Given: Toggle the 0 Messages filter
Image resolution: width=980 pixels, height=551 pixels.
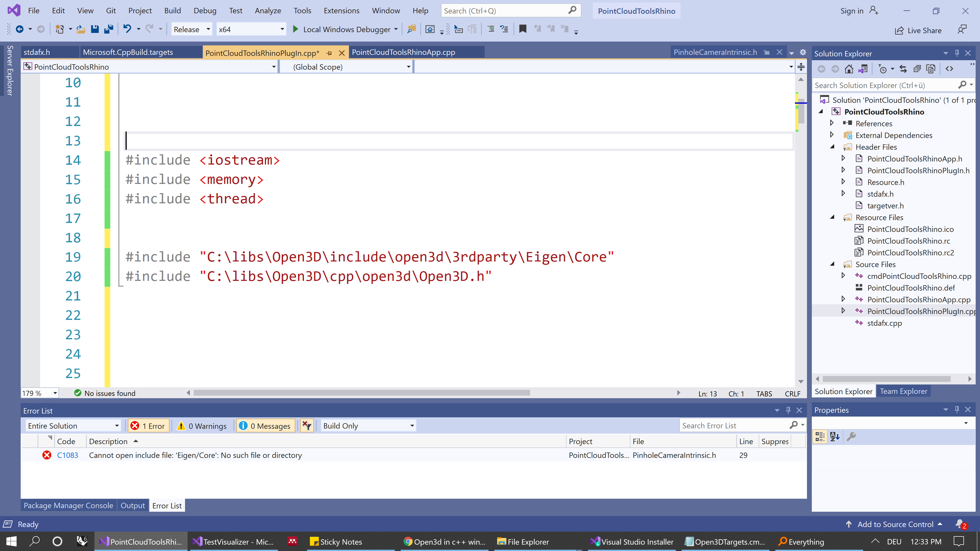Looking at the screenshot, I should (265, 425).
